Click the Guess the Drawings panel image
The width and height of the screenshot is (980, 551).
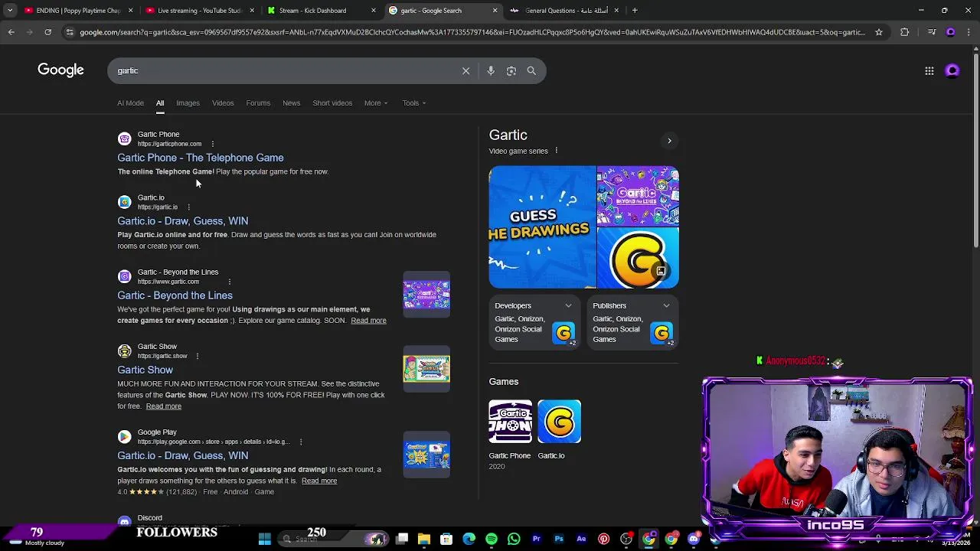pyautogui.click(x=542, y=227)
